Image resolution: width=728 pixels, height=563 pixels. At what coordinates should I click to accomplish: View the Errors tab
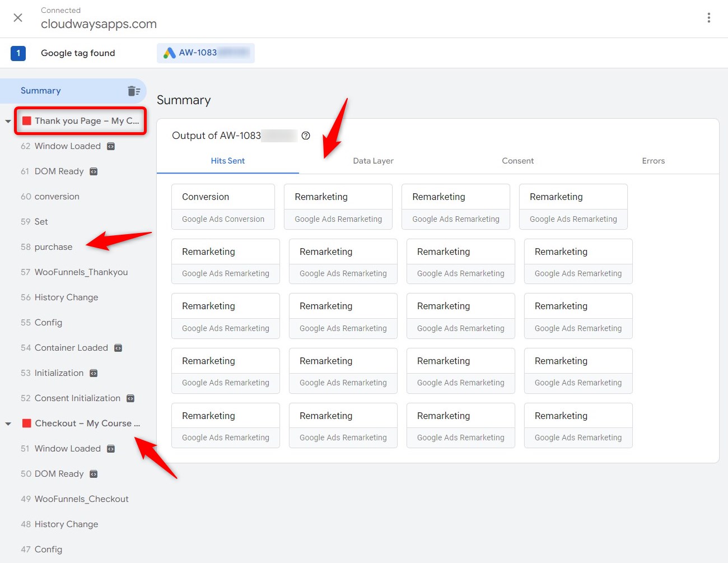(x=653, y=161)
